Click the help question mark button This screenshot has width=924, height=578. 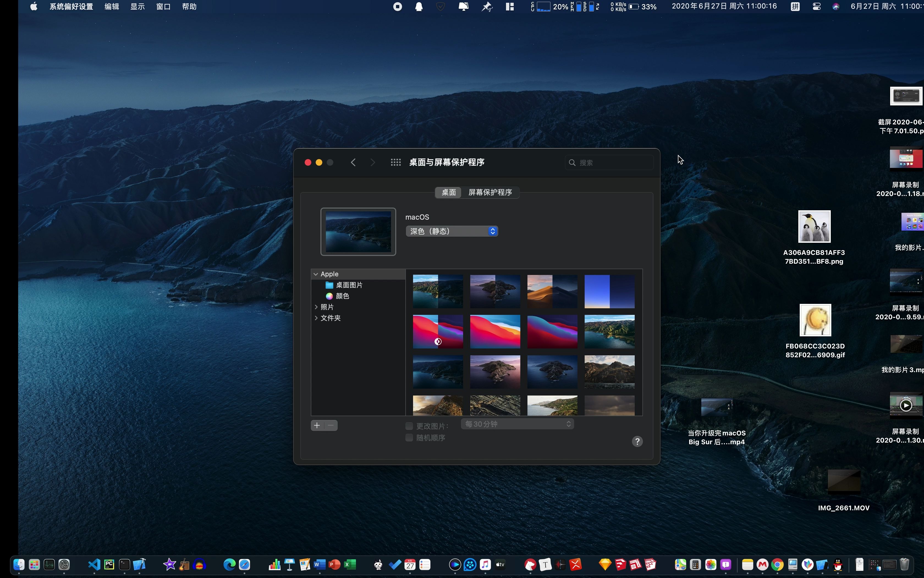coord(637,441)
